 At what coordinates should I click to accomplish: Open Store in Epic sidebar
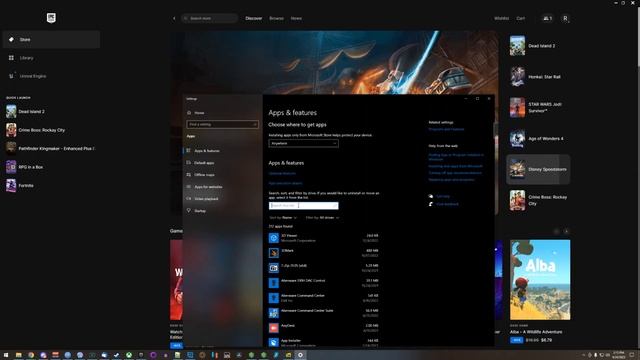click(51, 40)
